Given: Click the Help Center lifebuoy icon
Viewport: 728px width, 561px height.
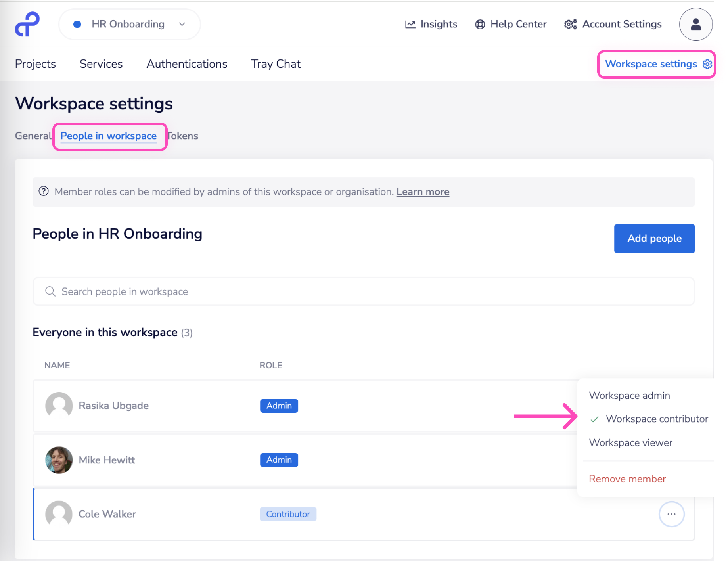Looking at the screenshot, I should [x=480, y=25].
